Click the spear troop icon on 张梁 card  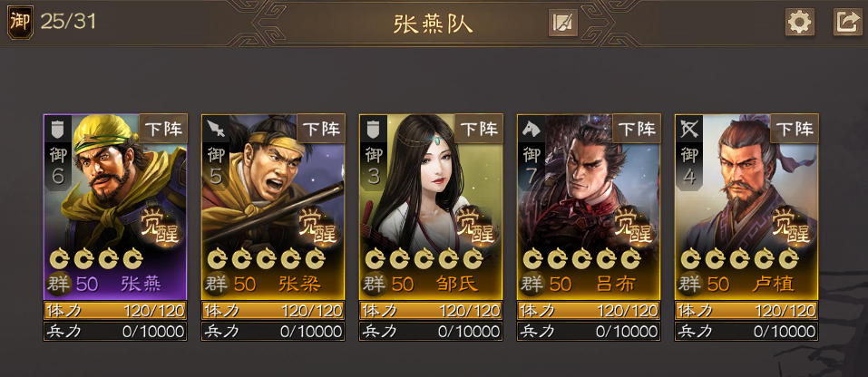pos(215,130)
